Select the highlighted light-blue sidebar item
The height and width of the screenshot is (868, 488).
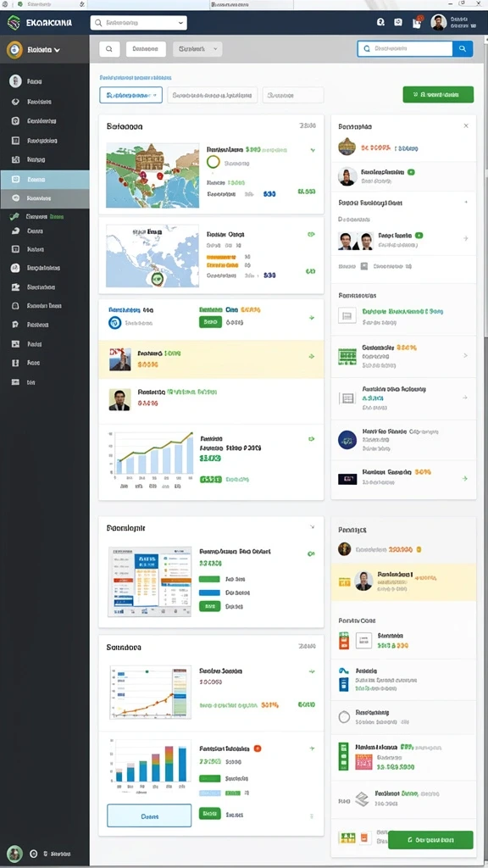44,180
